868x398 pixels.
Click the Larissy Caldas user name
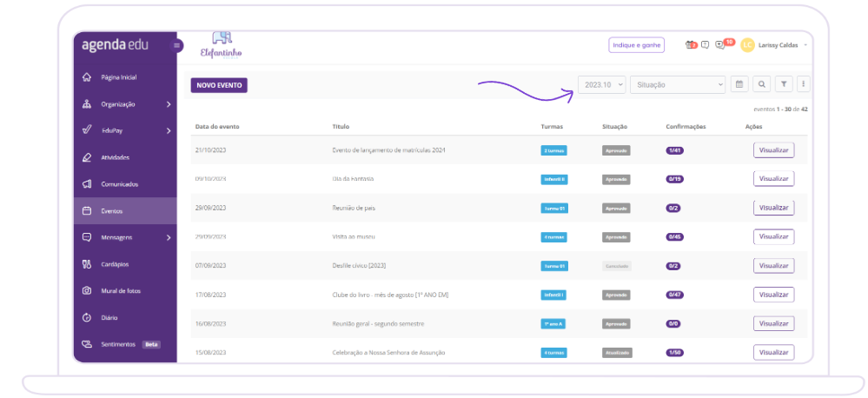pos(779,45)
